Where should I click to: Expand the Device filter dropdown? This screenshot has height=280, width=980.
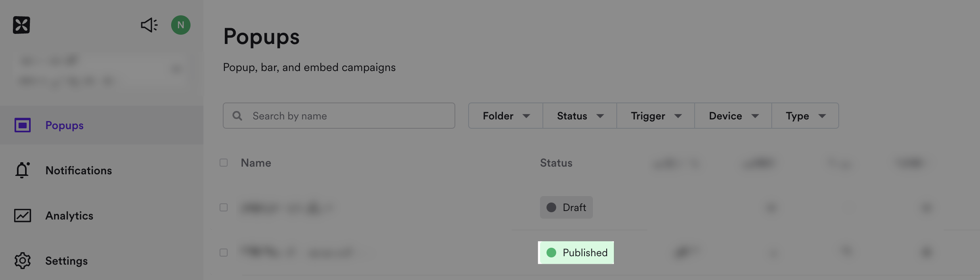[733, 116]
